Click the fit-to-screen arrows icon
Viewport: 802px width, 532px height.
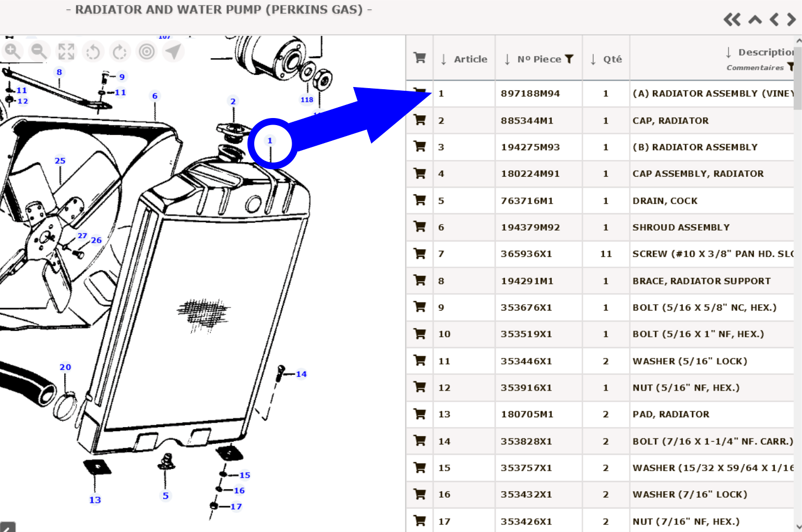point(66,51)
